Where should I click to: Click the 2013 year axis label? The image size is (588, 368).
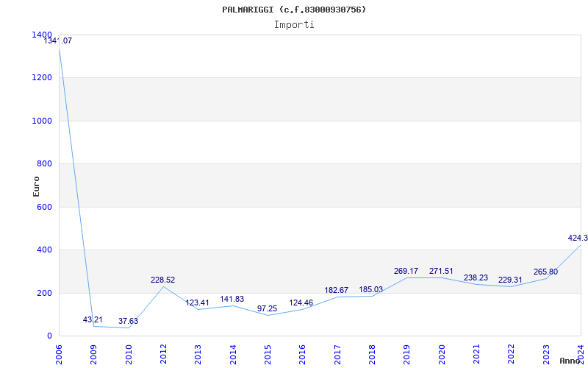point(198,355)
